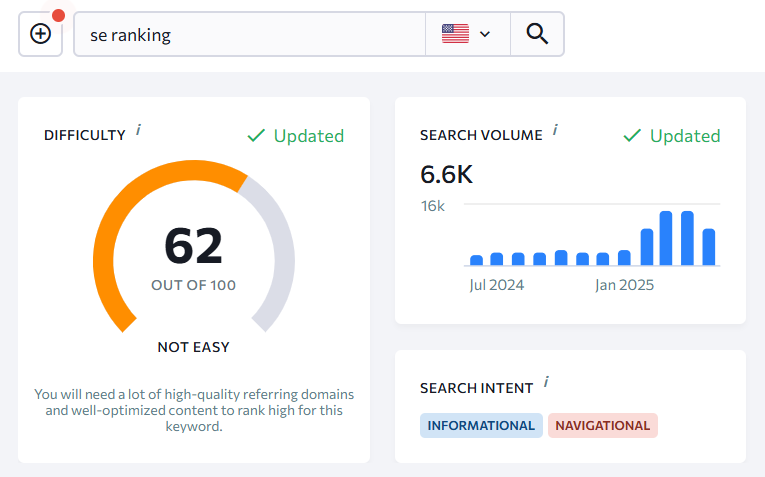Viewport: 765px width, 477px height.
Task: Click the 16k chart scale label
Action: coord(433,206)
